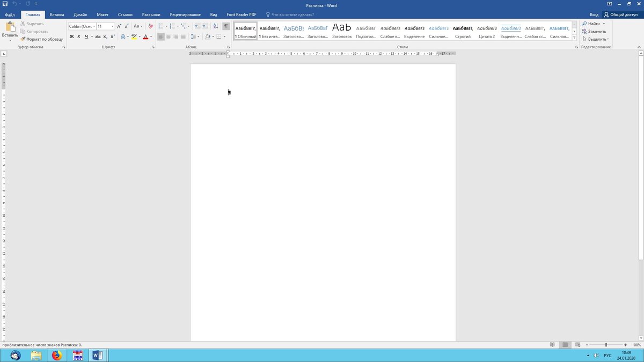Click the Общий доступ share button
Viewport: 644px width, 362px height.
[623, 14]
